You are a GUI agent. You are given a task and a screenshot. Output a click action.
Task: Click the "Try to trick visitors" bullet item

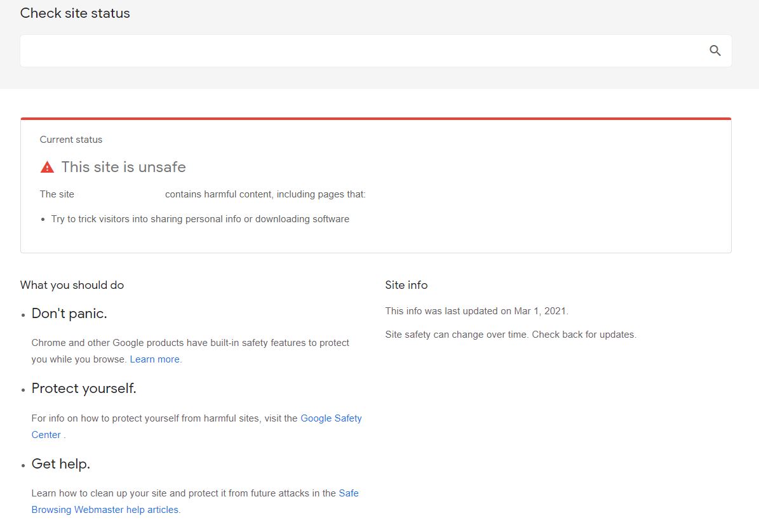(x=200, y=219)
